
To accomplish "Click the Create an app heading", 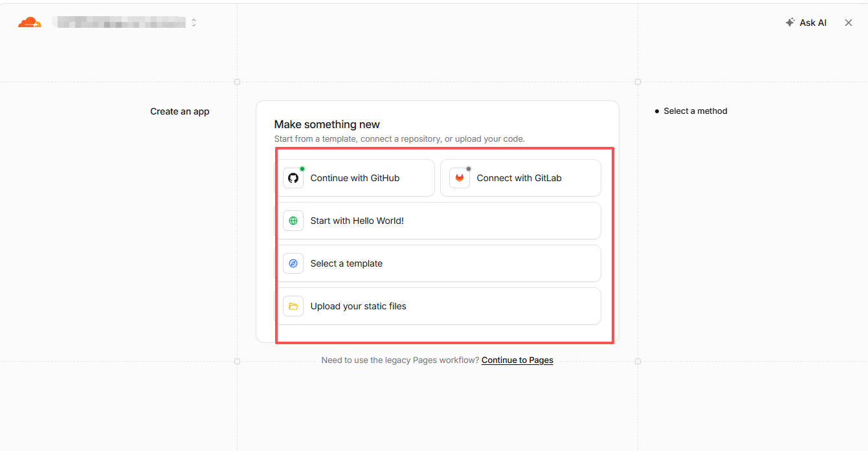I will (x=180, y=111).
